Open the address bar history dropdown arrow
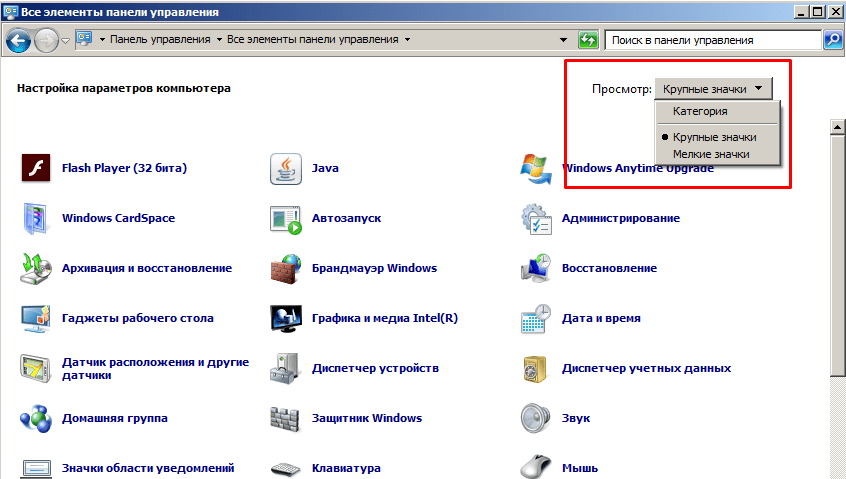846x479 pixels. (563, 40)
